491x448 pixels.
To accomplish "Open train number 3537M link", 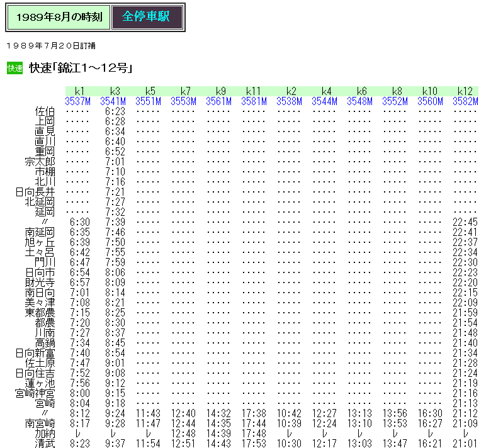I will coord(77,101).
